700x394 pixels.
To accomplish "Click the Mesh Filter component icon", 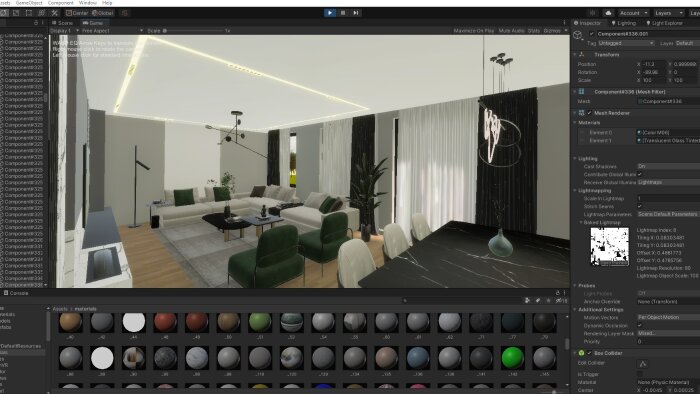I will coord(582,91).
